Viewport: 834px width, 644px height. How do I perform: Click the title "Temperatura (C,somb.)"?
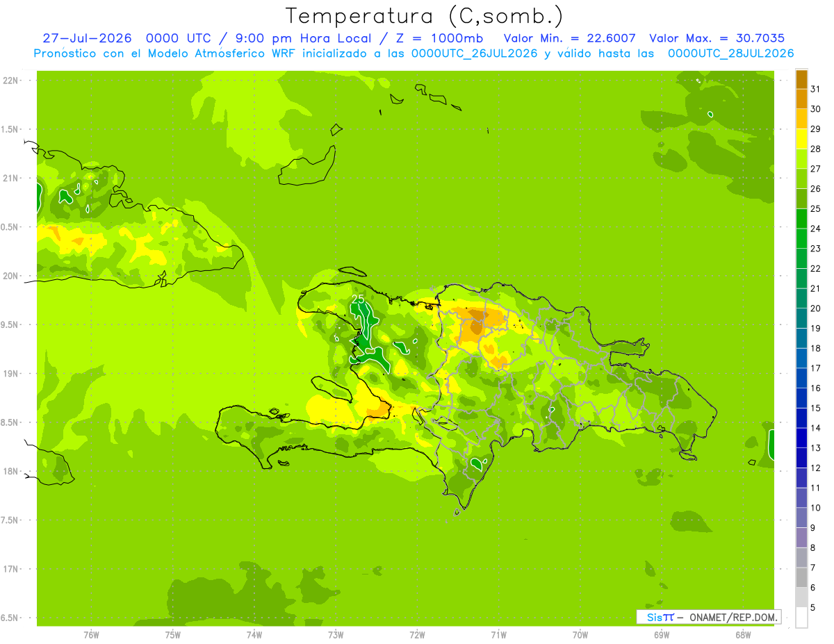[x=424, y=16]
